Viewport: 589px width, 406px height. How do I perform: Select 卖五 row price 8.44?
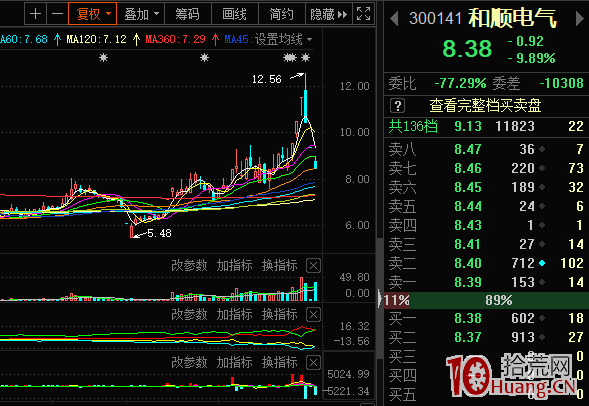(468, 206)
